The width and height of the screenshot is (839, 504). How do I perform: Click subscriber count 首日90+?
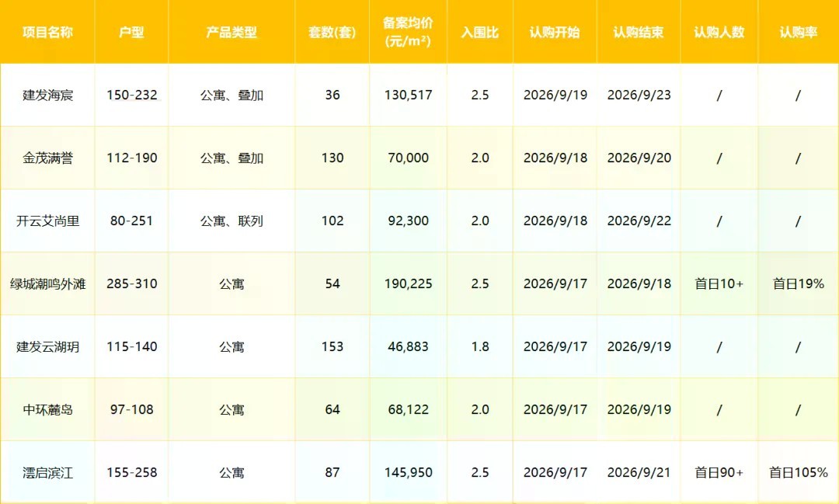point(719,473)
